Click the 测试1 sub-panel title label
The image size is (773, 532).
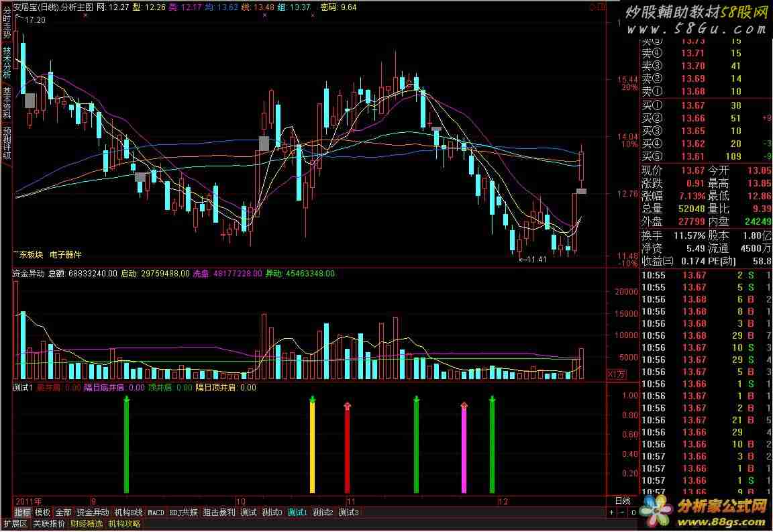23,388
